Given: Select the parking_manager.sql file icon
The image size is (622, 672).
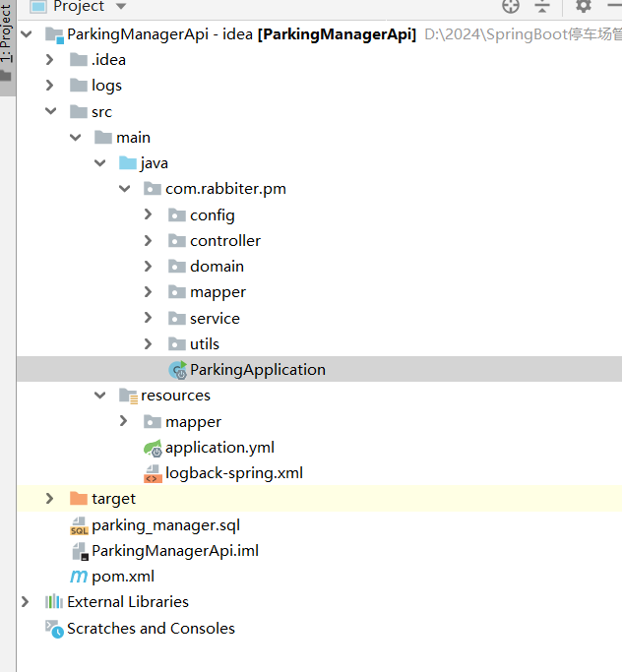Looking at the screenshot, I should click(x=79, y=525).
